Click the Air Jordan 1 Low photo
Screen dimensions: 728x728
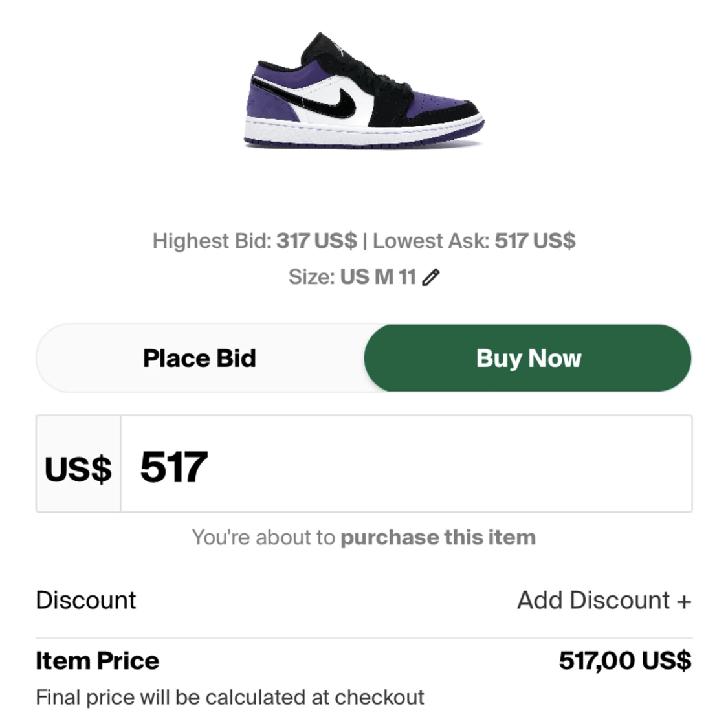coord(362,91)
